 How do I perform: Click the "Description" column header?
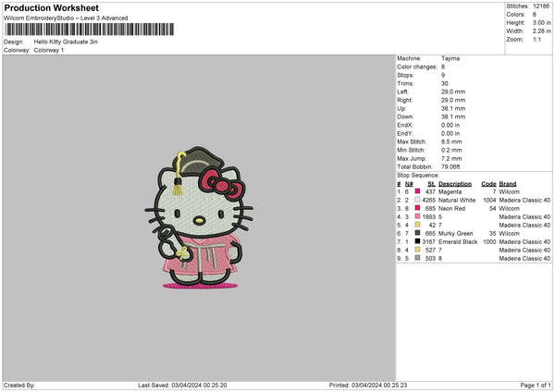[455, 184]
